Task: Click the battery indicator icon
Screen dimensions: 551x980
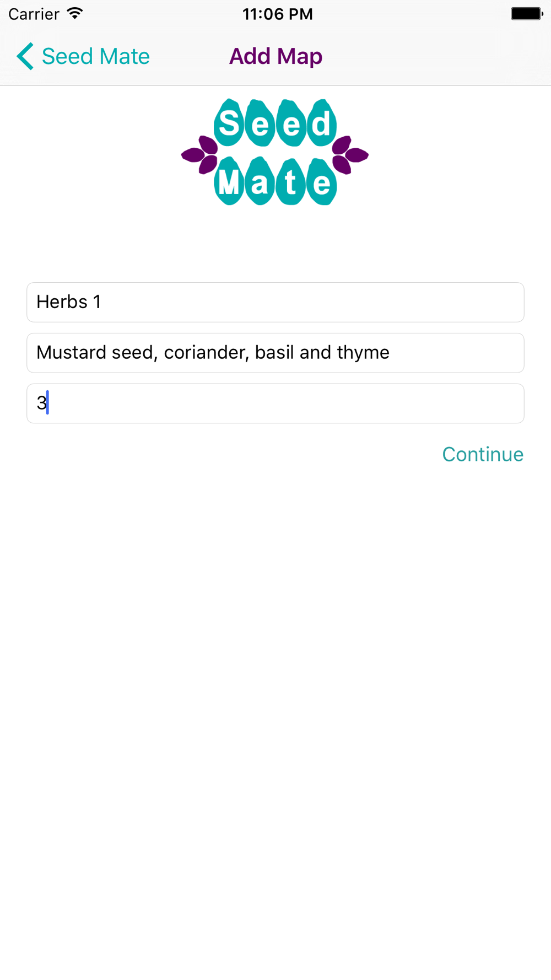Action: coord(527,14)
